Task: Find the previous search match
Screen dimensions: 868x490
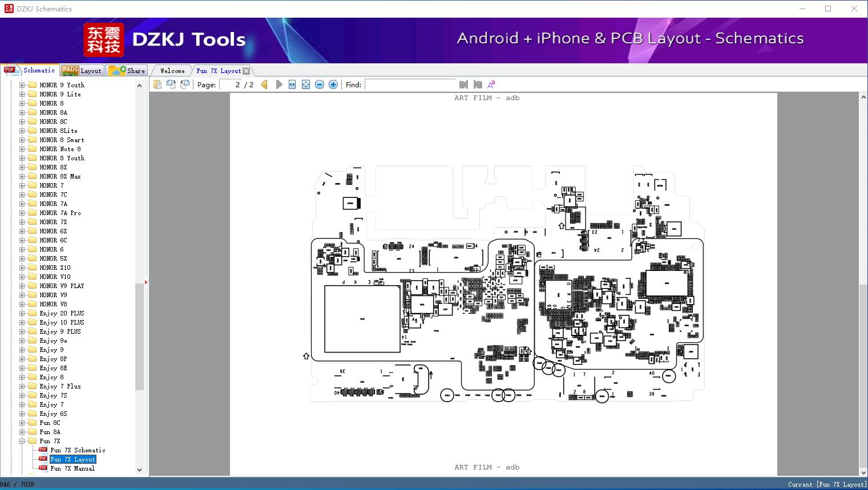Action: coord(463,84)
